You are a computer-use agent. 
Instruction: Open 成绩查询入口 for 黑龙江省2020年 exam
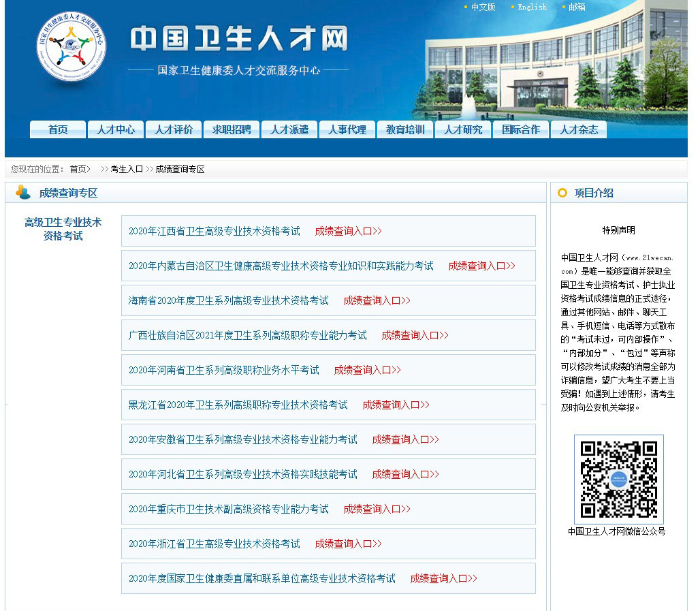tap(396, 405)
